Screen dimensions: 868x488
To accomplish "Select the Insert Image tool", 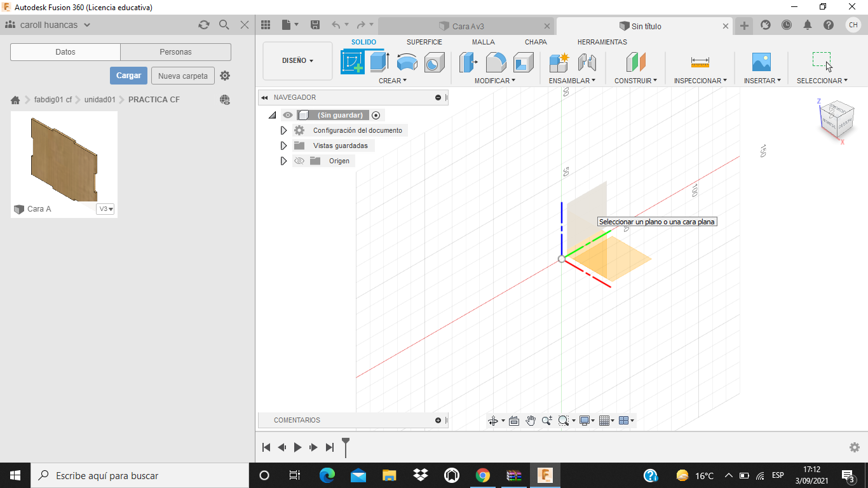I will point(761,62).
